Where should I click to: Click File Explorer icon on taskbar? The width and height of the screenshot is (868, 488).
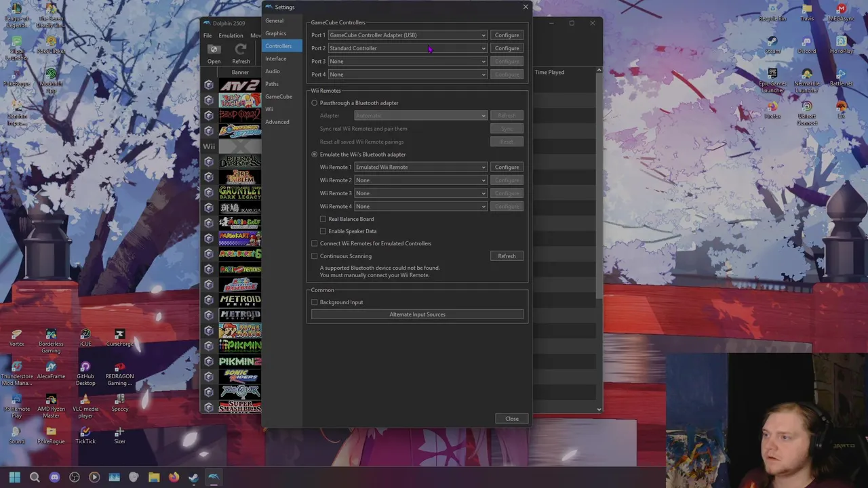(154, 477)
